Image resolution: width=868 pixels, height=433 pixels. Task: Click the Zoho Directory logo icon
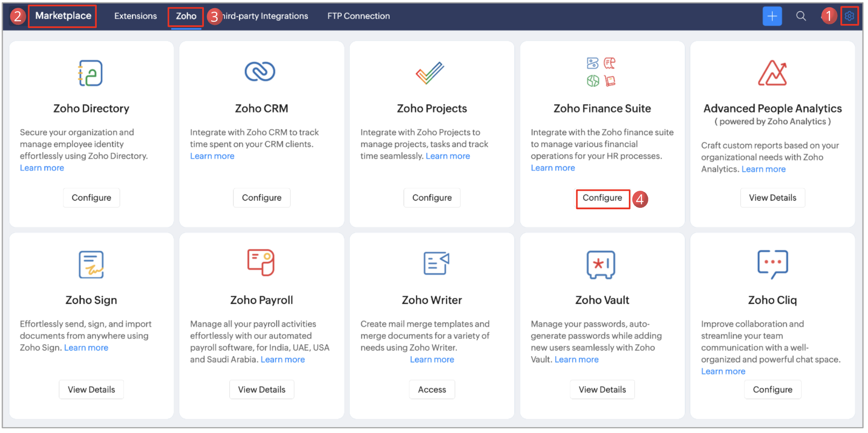(91, 73)
